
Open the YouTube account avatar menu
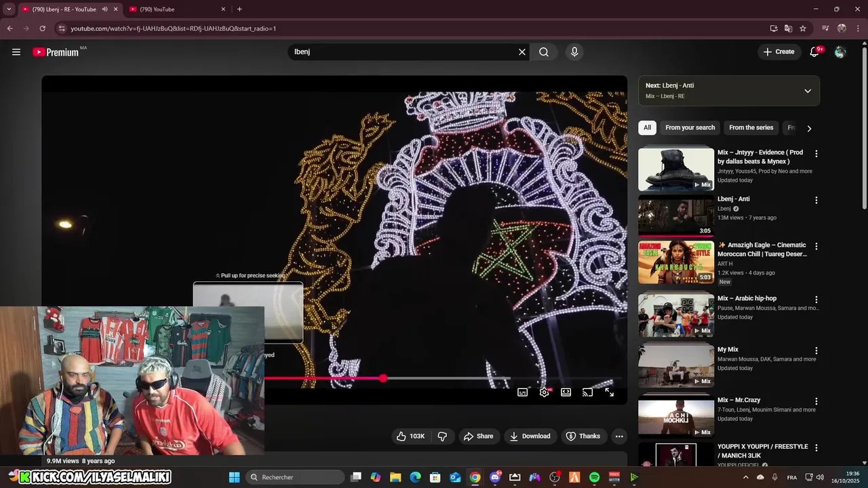click(x=840, y=52)
